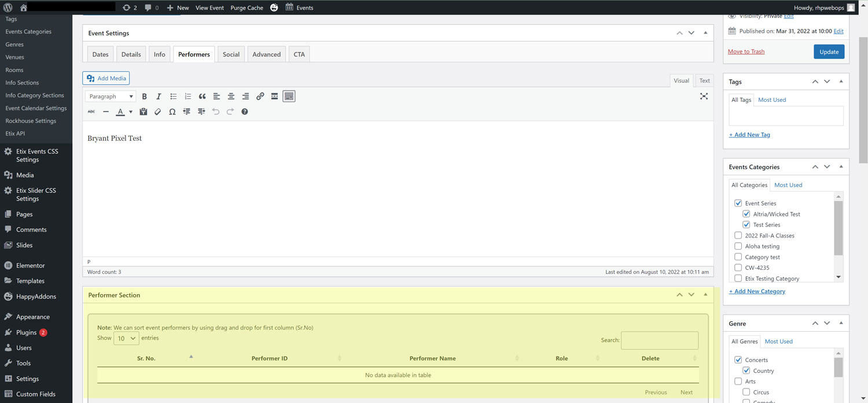This screenshot has width=868, height=403.
Task: Uncheck the Altria/Wicked Test category
Action: tap(746, 214)
